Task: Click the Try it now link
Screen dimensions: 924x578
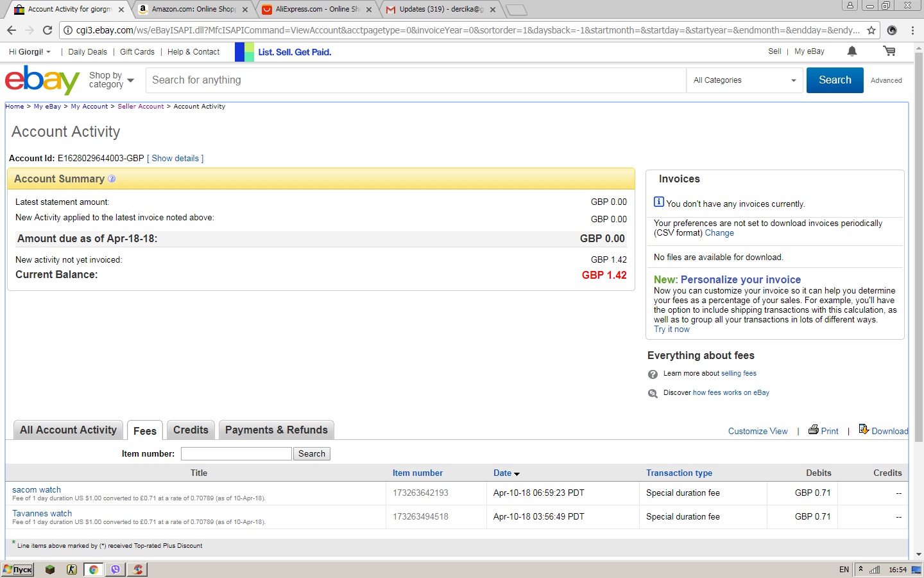Action: point(672,329)
